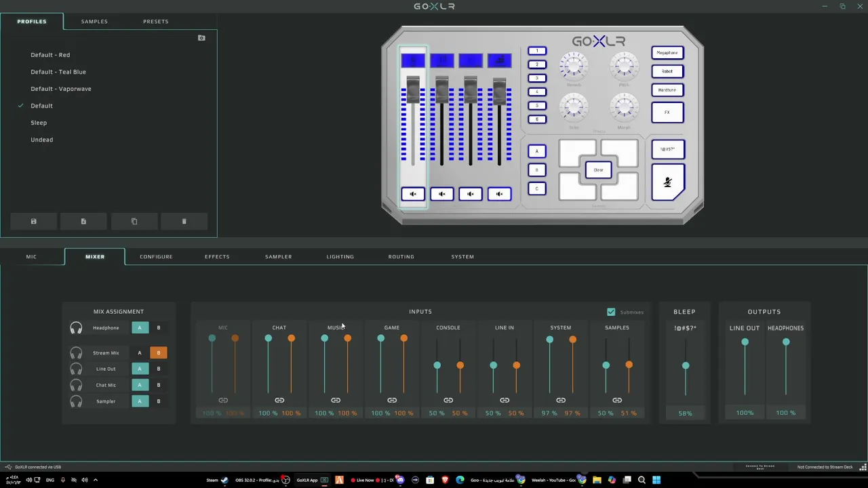Set Headphone mix assignment to B

[159, 328]
